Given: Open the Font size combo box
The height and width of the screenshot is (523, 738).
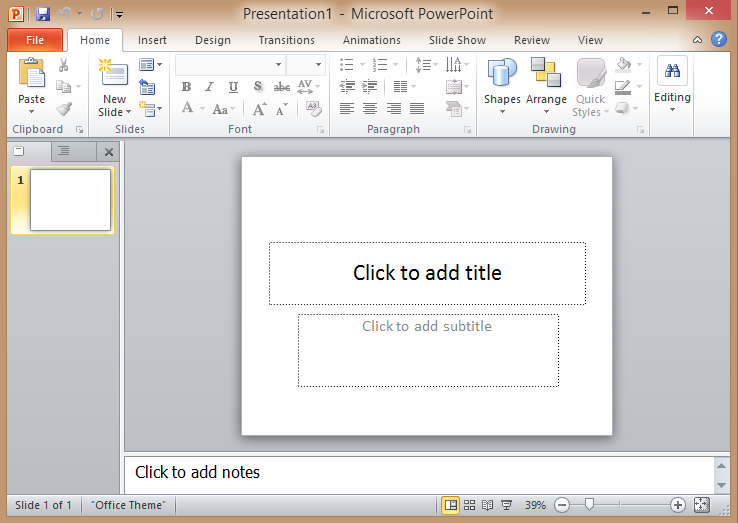Looking at the screenshot, I should 305,64.
